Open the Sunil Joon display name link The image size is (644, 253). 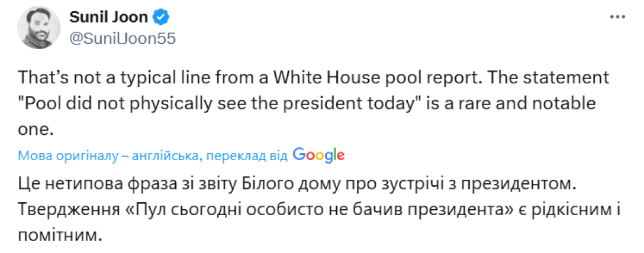pyautogui.click(x=111, y=18)
